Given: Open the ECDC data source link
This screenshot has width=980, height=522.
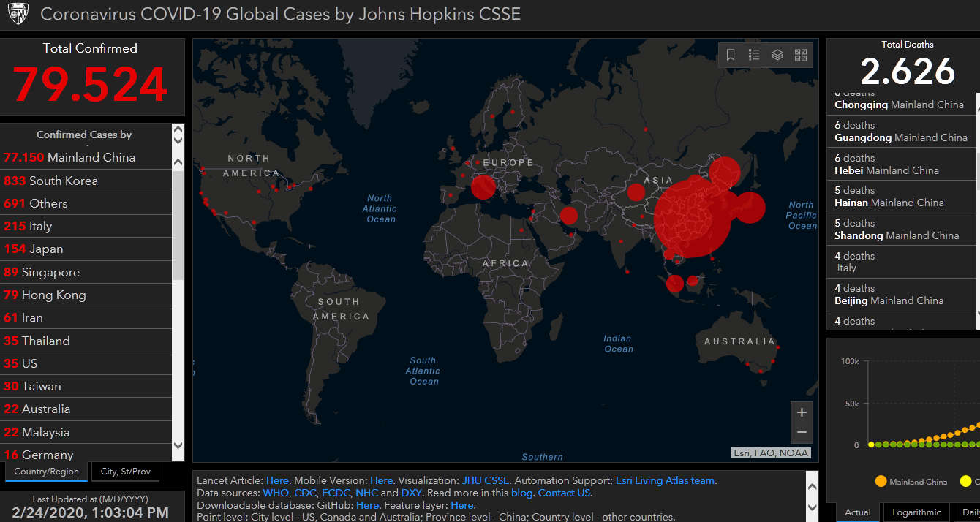Looking at the screenshot, I should pos(336,493).
